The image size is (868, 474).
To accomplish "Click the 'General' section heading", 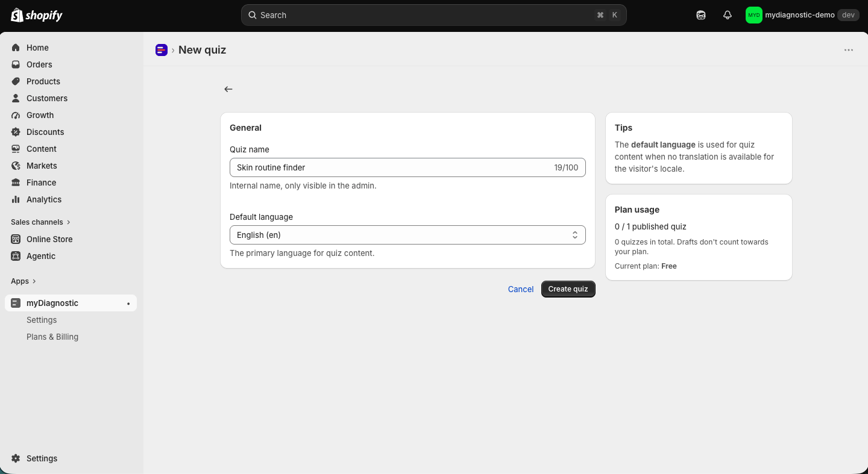I will [x=245, y=128].
